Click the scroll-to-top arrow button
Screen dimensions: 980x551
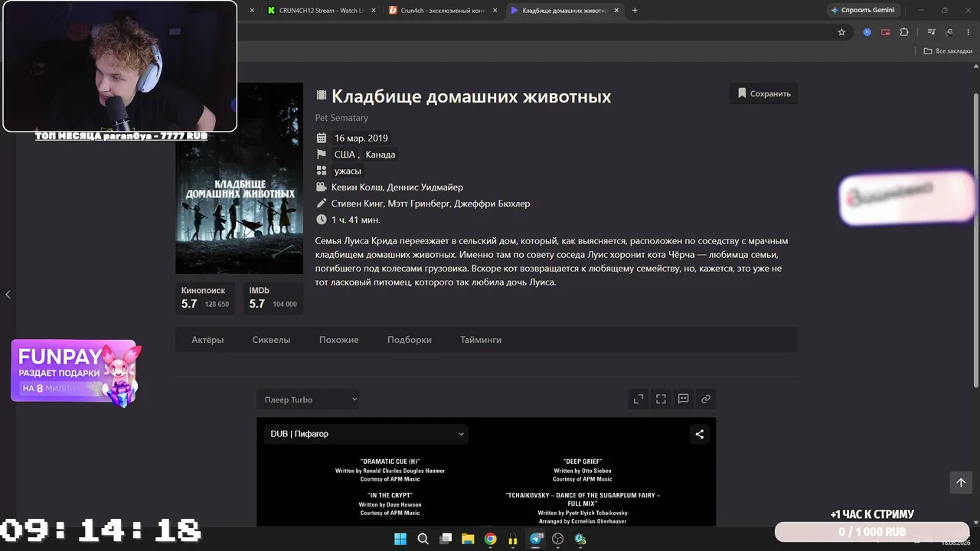[x=961, y=482]
